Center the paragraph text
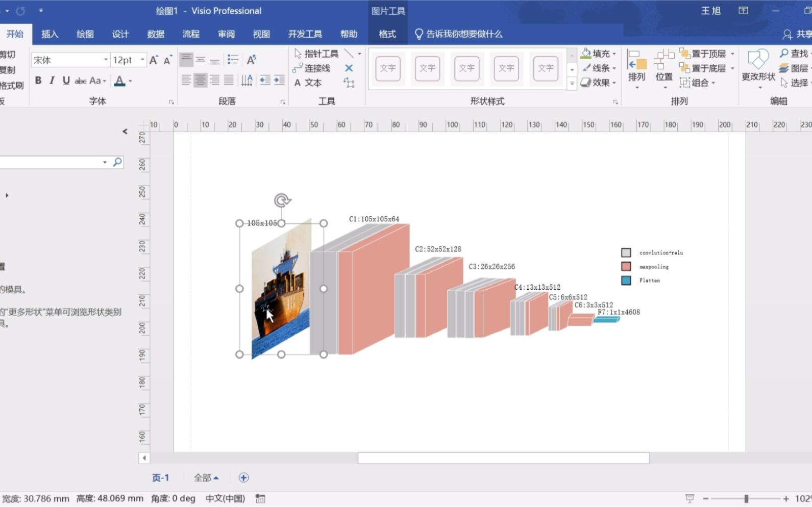 point(201,80)
